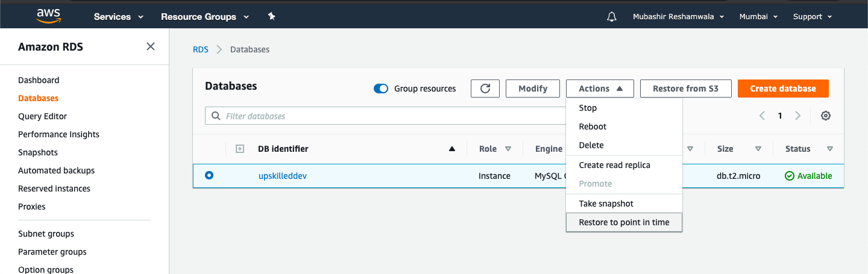Click the Instance role cell
Viewport: 868px width, 274px height.
tap(494, 176)
